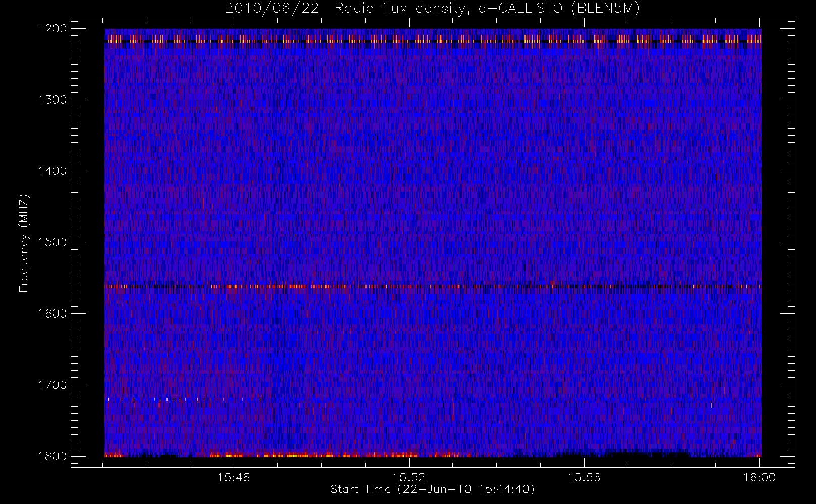Viewport: 816px width, 504px height.
Task: Click the '16:00' time axis label
Action: point(759,477)
